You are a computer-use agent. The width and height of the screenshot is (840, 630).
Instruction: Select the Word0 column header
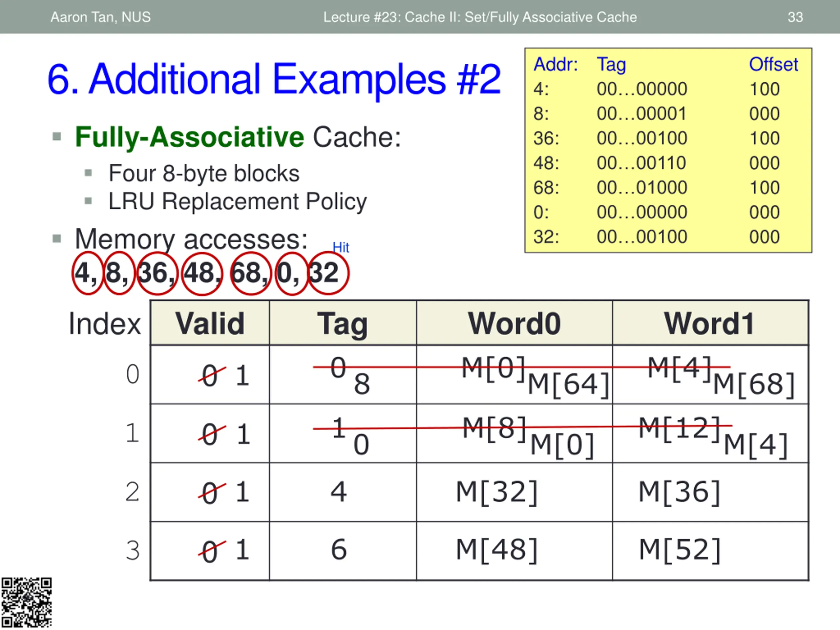click(514, 323)
